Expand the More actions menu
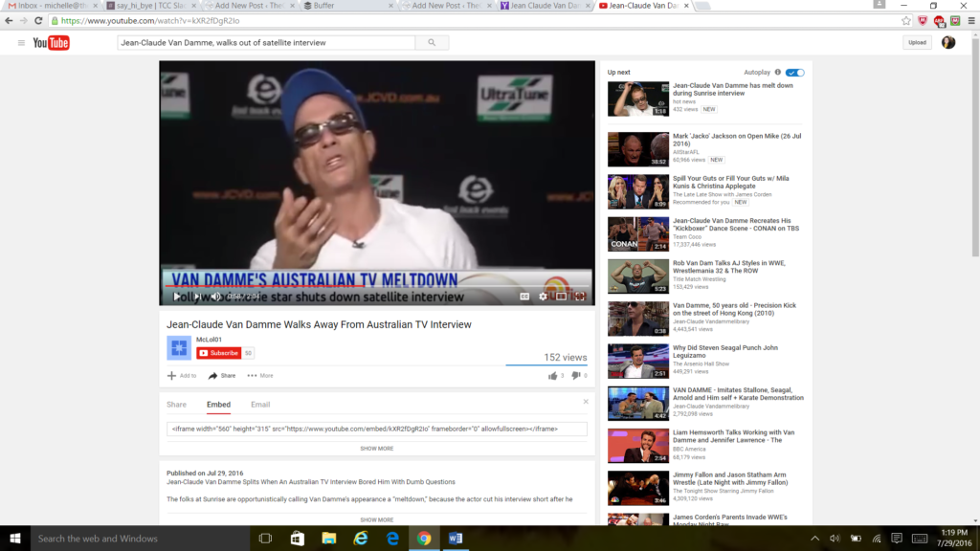Viewport: 980px width, 551px height. pyautogui.click(x=259, y=376)
